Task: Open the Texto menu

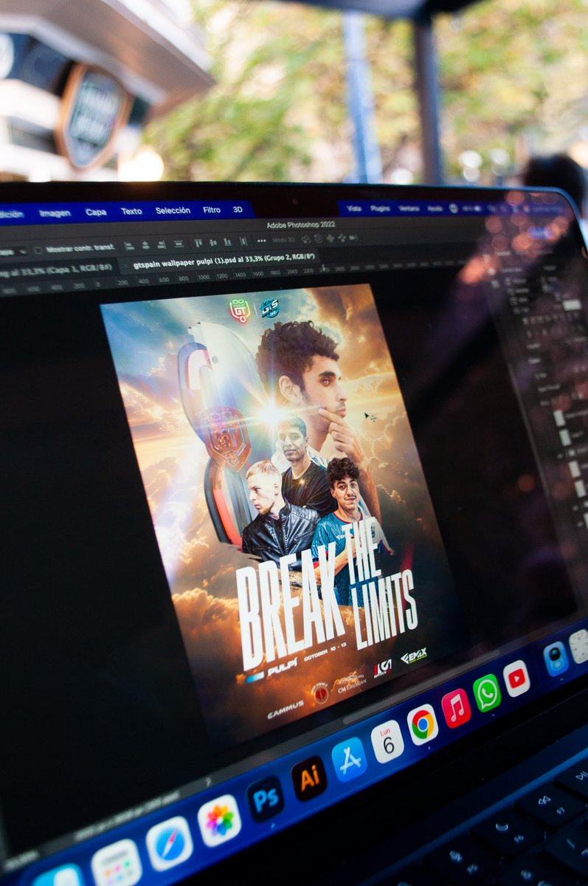Action: [x=131, y=211]
